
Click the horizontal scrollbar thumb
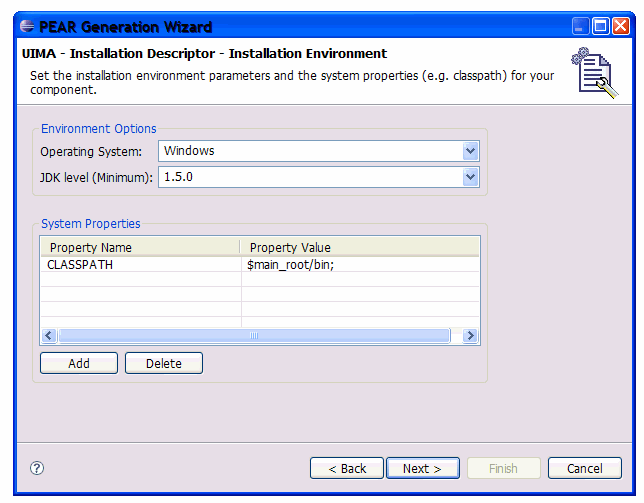254,336
